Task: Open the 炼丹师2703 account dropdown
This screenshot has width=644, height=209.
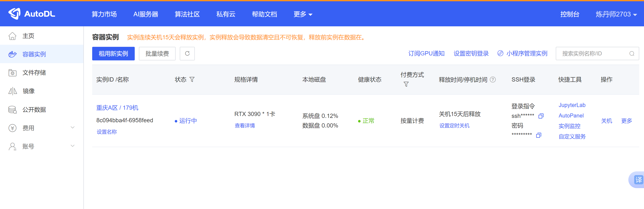Action: pyautogui.click(x=616, y=14)
